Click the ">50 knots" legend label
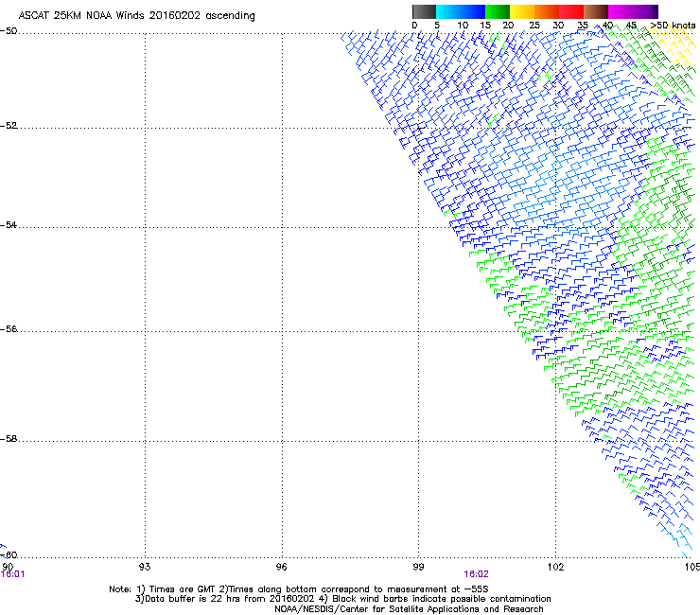 pos(673,25)
